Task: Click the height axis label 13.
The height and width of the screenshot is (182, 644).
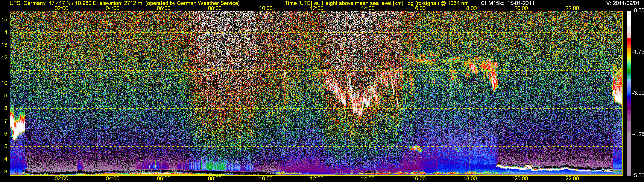Action: (5, 45)
